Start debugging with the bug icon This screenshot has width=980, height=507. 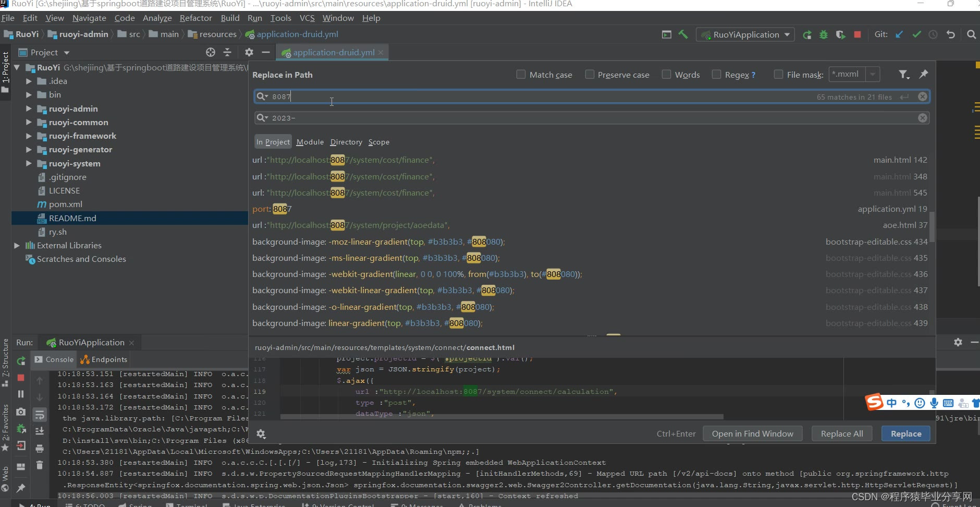pyautogui.click(x=824, y=34)
